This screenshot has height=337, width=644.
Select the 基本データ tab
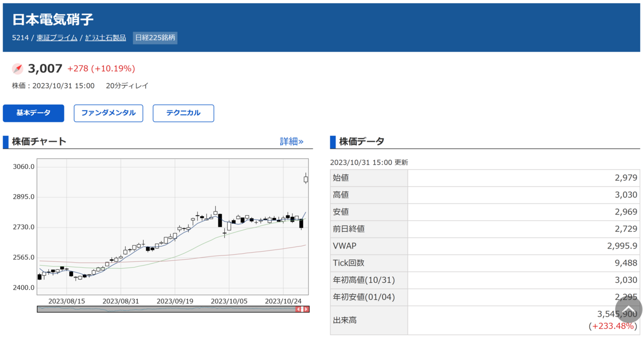point(33,113)
